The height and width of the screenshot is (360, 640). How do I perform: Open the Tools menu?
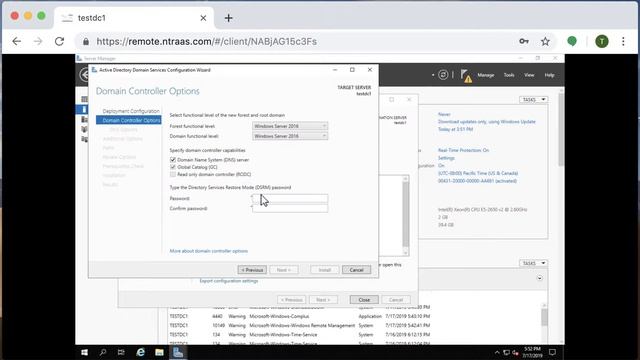point(509,75)
